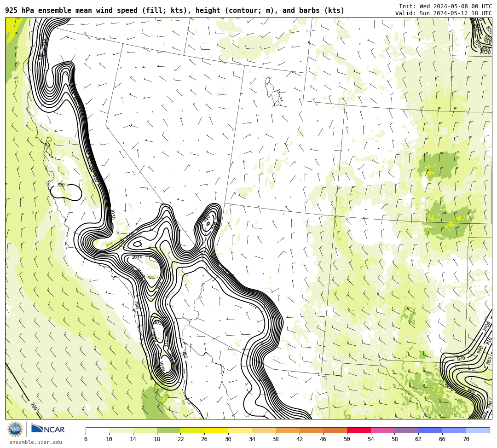Click the 790 closed contour label near the coast
The image size is (497, 448).
pyautogui.click(x=61, y=185)
